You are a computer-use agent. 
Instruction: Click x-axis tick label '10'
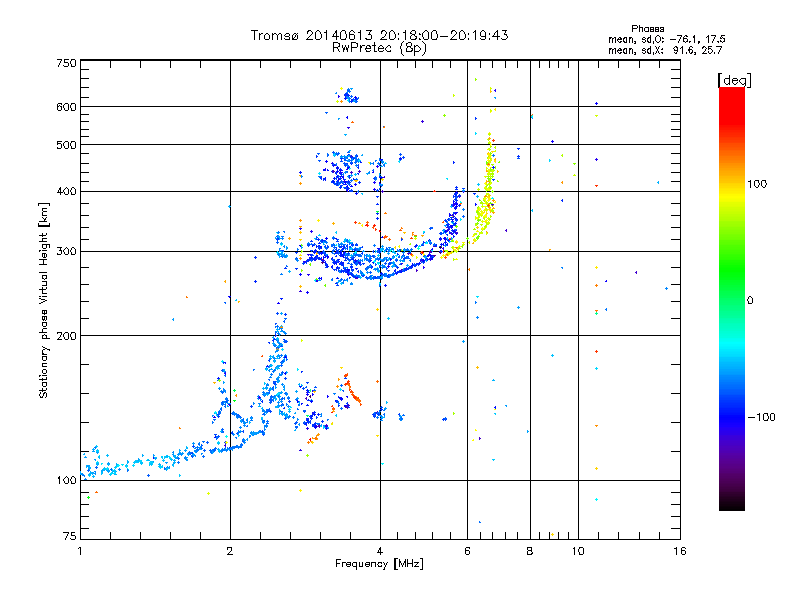[x=578, y=551]
